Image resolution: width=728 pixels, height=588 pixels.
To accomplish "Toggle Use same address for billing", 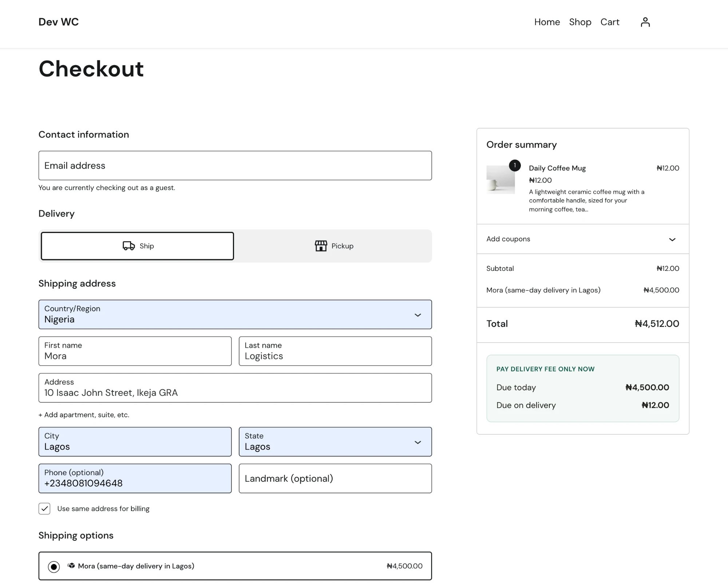I will (x=44, y=509).
